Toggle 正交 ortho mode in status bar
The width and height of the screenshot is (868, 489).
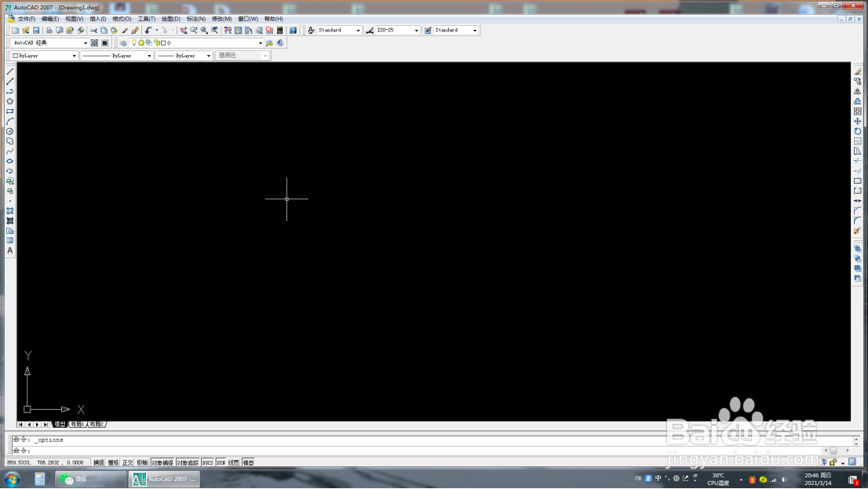pos(128,462)
